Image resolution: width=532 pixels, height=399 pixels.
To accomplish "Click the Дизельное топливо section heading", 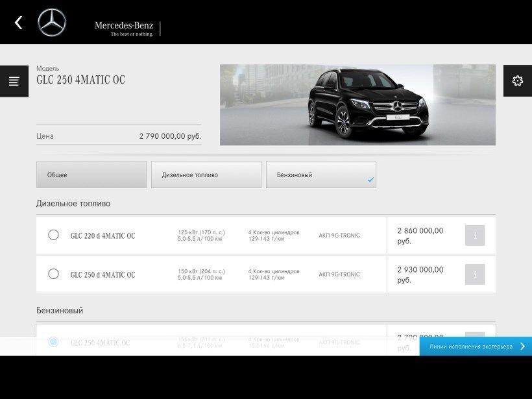I will [x=73, y=203].
